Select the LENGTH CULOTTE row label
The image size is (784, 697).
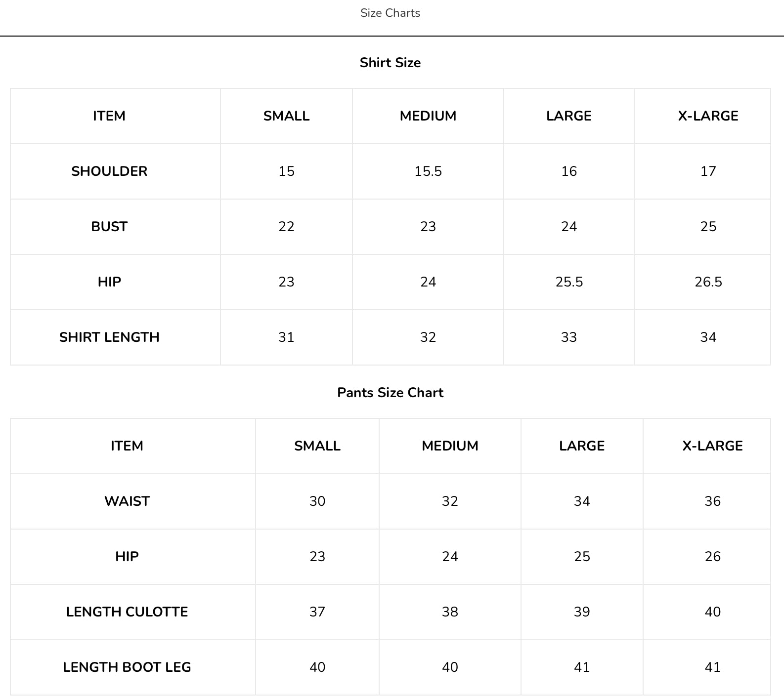pos(127,612)
